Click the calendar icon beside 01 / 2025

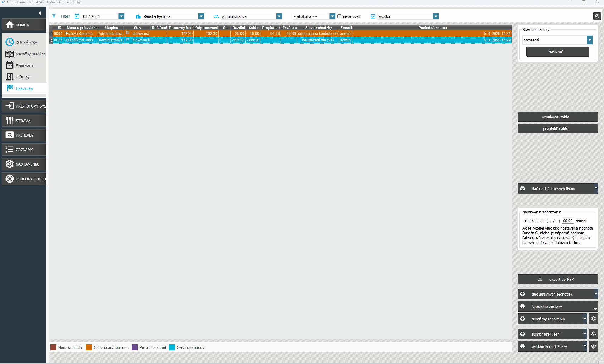click(77, 16)
